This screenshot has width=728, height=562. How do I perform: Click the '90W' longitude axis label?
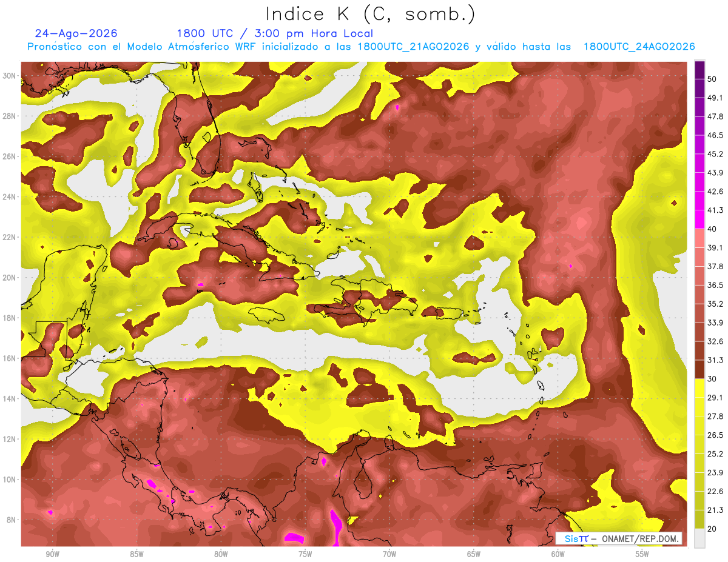[52, 554]
